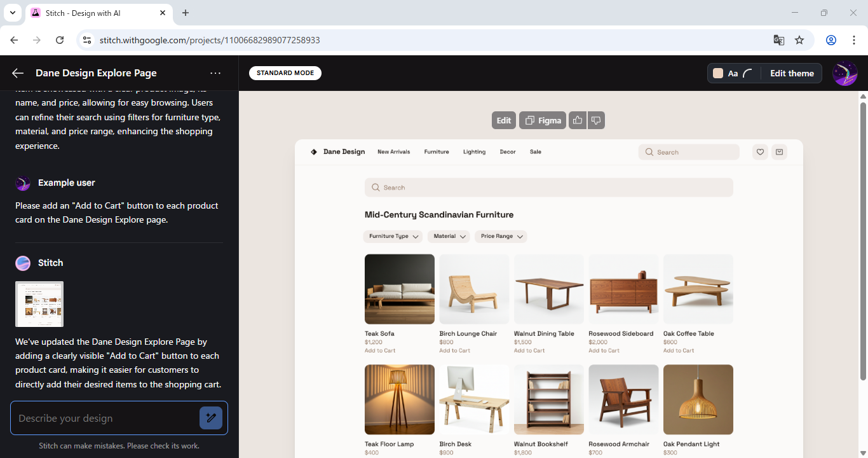868x458 pixels.
Task: Click the Walnut Dining Table product image
Action: pos(549,289)
